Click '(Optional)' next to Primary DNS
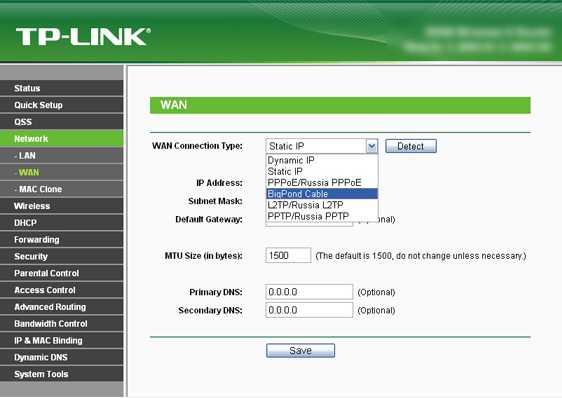This screenshot has width=562, height=398. [376, 292]
